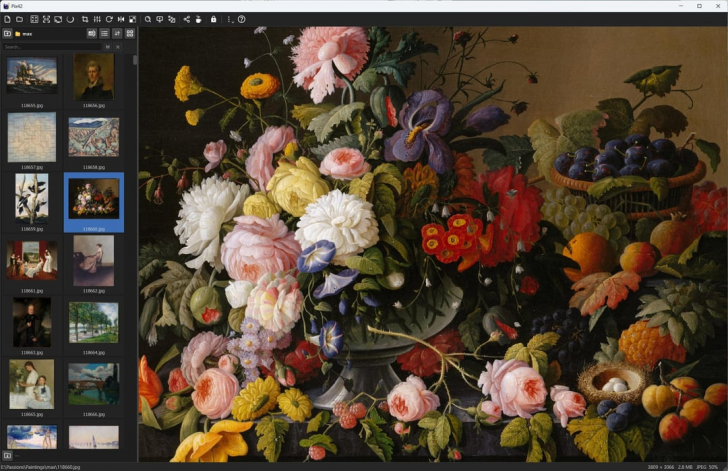The image size is (728, 471).
Task: Click the 'max' folder name
Action: click(27, 34)
